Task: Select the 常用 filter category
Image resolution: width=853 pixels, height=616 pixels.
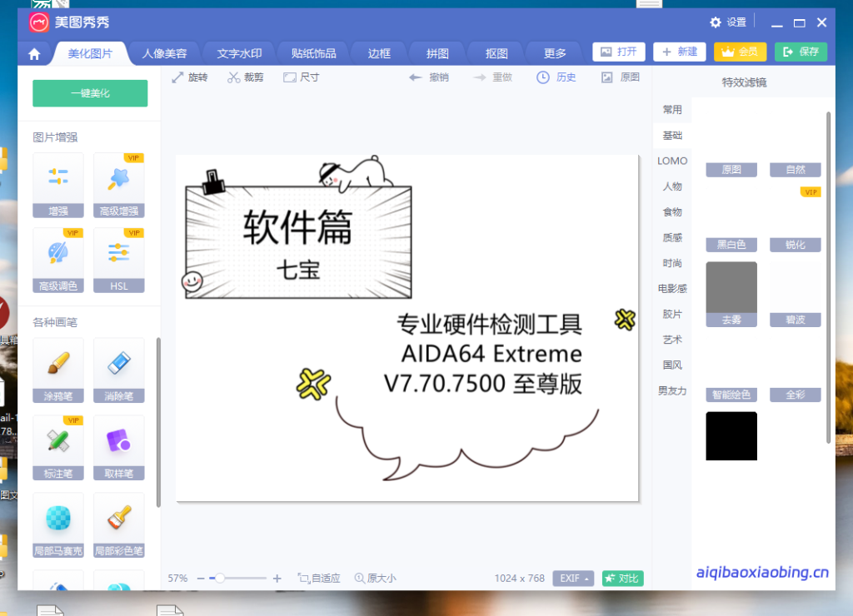Action: pos(672,110)
